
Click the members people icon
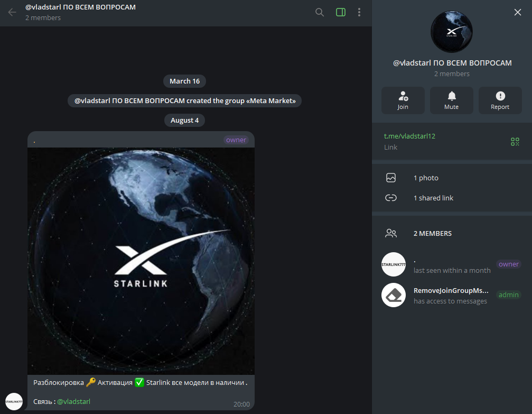391,233
